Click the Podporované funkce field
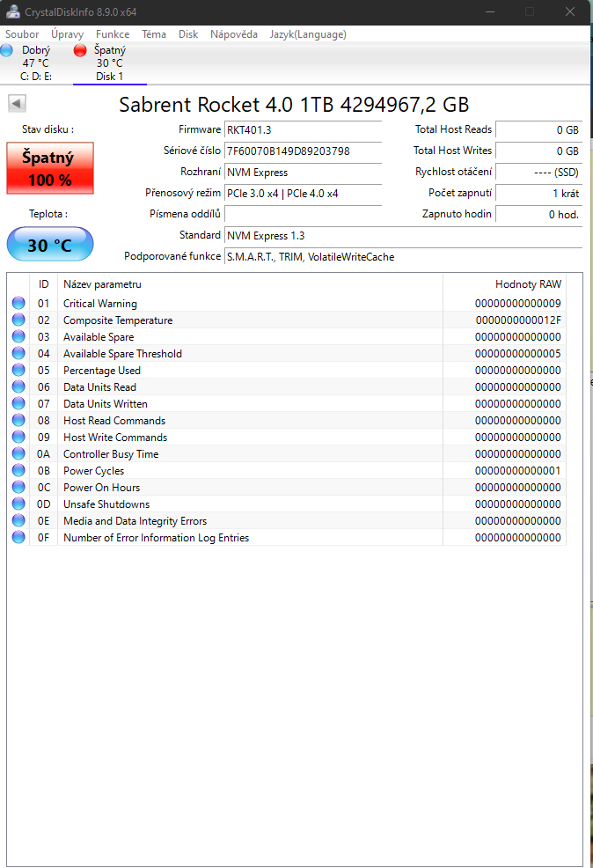Viewport: 593px width, 868px height. 403,257
